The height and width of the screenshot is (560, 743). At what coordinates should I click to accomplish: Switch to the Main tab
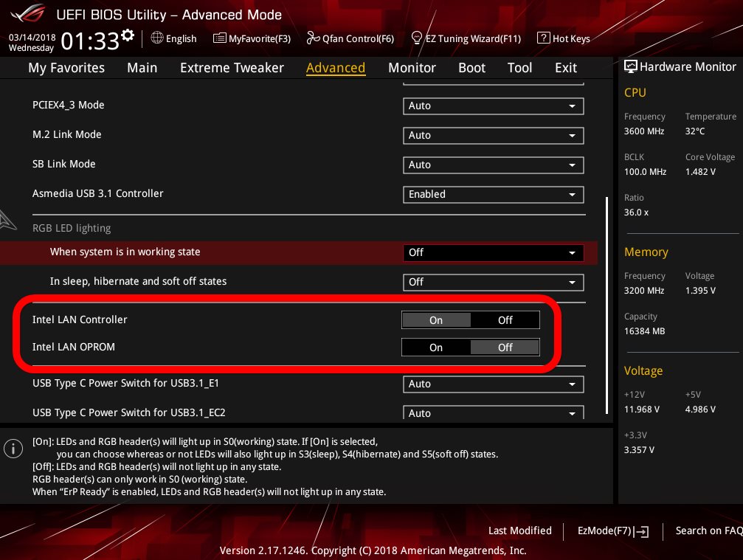tap(142, 68)
